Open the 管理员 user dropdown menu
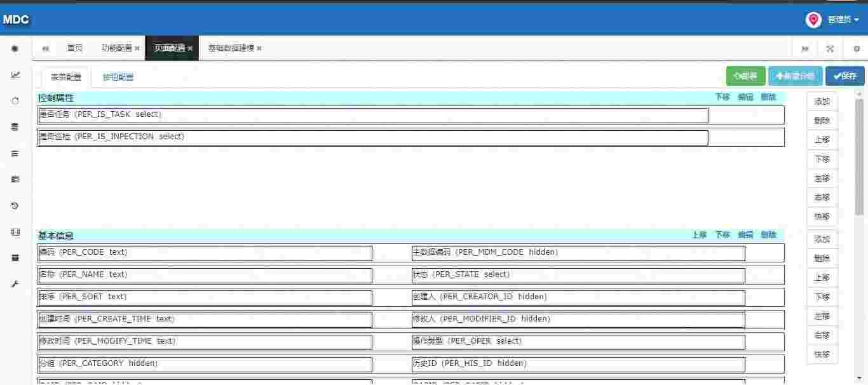The width and height of the screenshot is (868, 385). (843, 20)
